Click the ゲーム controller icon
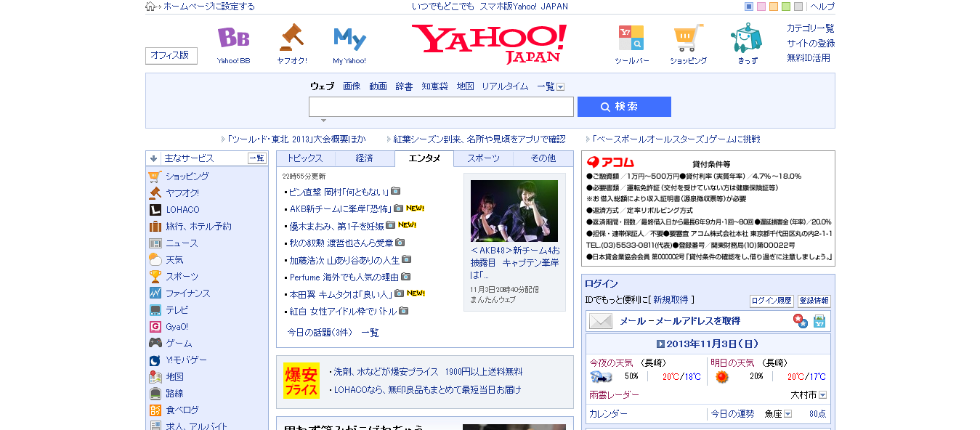This screenshot has width=980, height=430. 155,344
